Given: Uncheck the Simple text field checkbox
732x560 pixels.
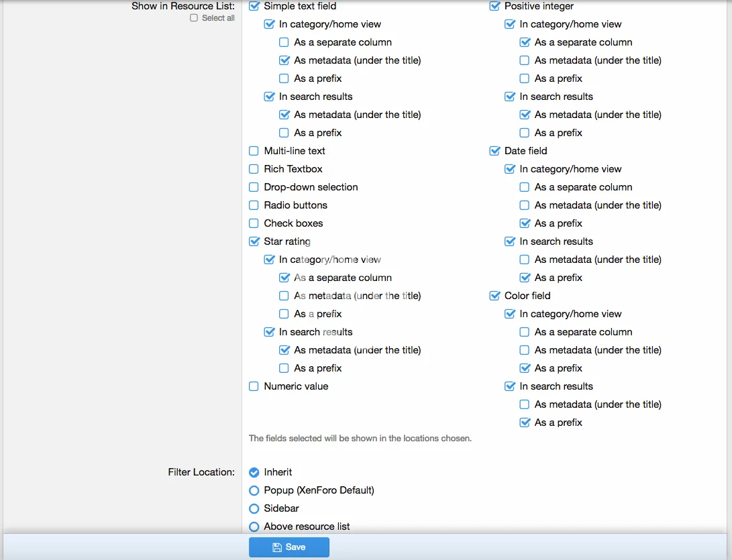Looking at the screenshot, I should pos(254,6).
